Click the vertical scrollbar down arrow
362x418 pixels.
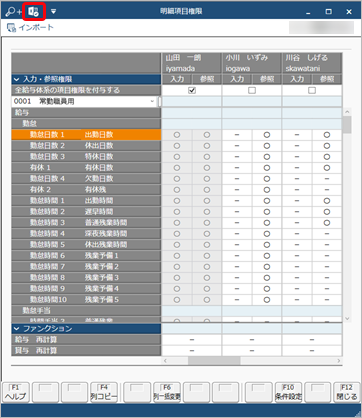tap(347, 319)
